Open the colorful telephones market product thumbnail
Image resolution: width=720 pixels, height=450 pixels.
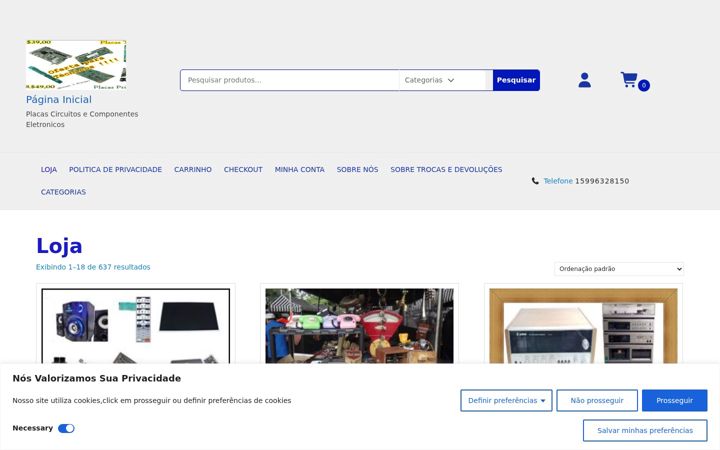click(360, 326)
